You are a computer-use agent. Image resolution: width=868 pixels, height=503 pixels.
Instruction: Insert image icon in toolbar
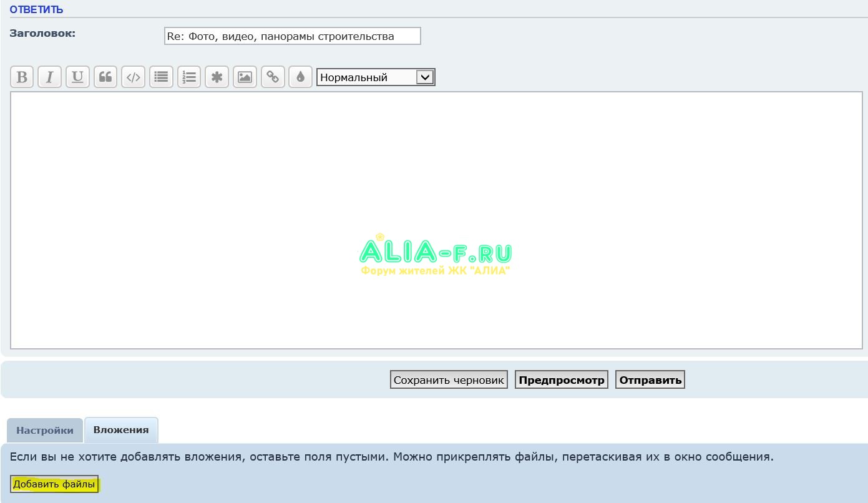click(x=245, y=77)
